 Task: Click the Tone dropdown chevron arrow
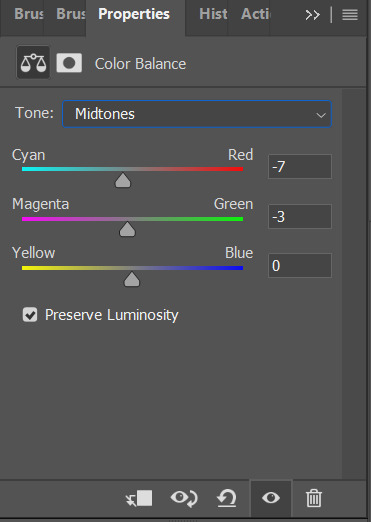(321, 115)
